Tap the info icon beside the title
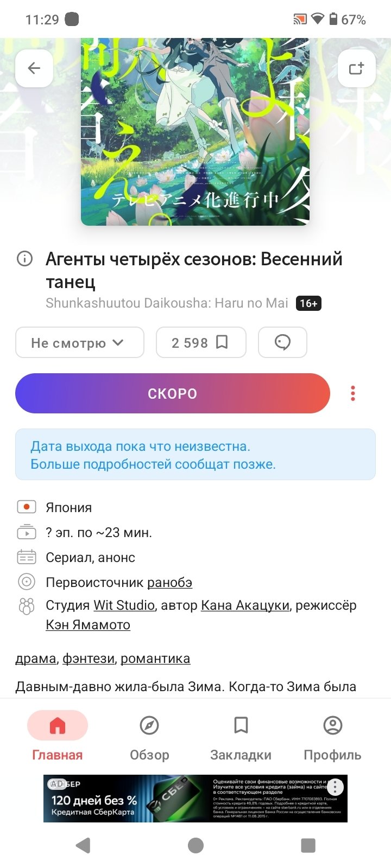The image size is (391, 868). (25, 259)
